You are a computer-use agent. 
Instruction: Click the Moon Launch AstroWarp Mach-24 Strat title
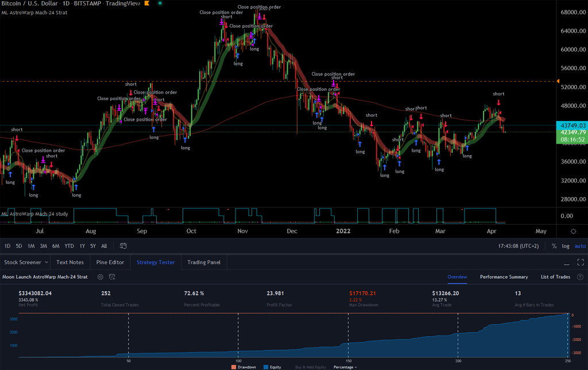[x=45, y=277]
